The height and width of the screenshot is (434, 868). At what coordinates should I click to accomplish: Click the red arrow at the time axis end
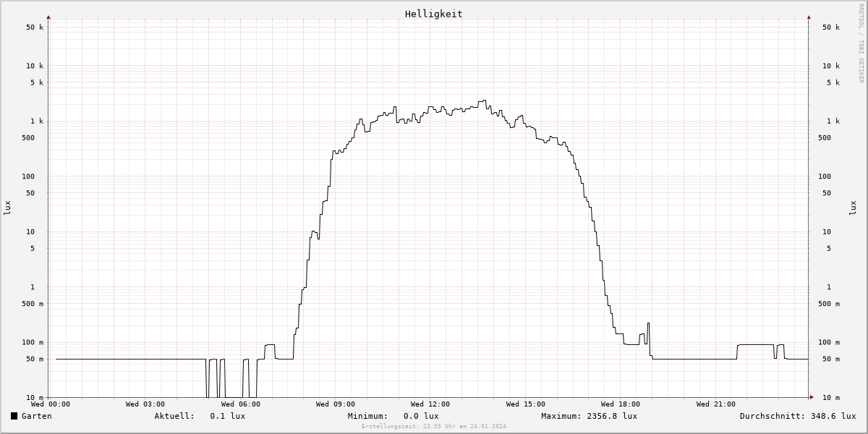click(x=812, y=397)
